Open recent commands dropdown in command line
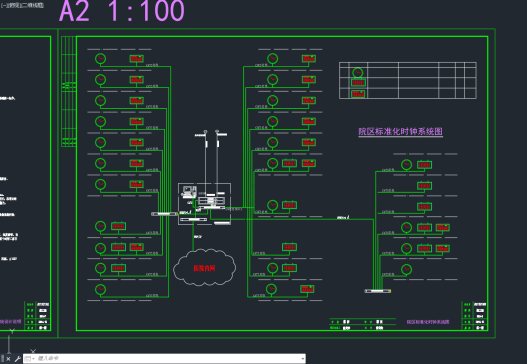The image size is (527, 364). (x=30, y=359)
